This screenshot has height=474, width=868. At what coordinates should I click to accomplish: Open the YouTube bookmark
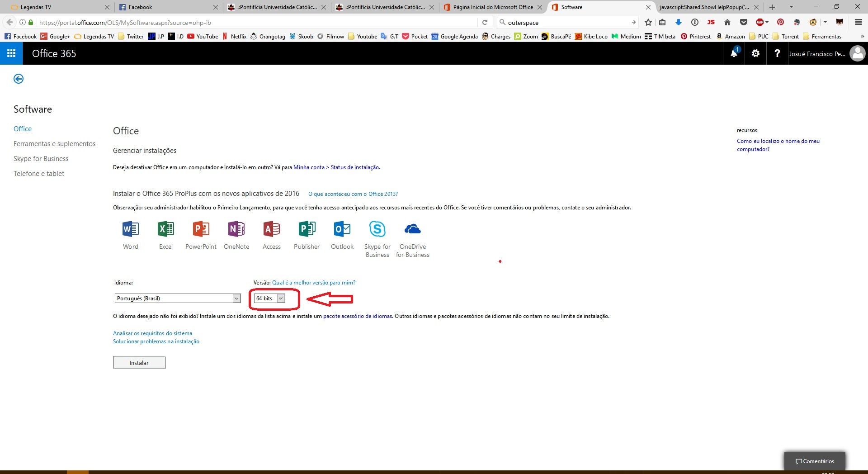203,37
